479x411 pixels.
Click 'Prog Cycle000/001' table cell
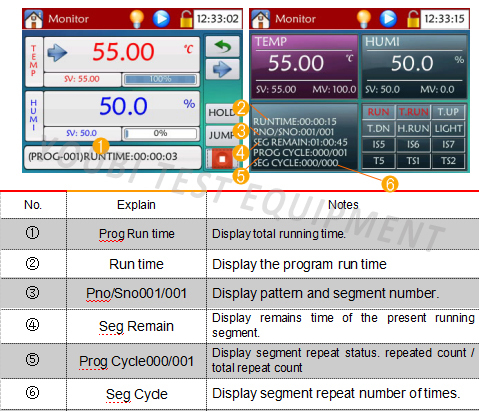click(x=137, y=361)
